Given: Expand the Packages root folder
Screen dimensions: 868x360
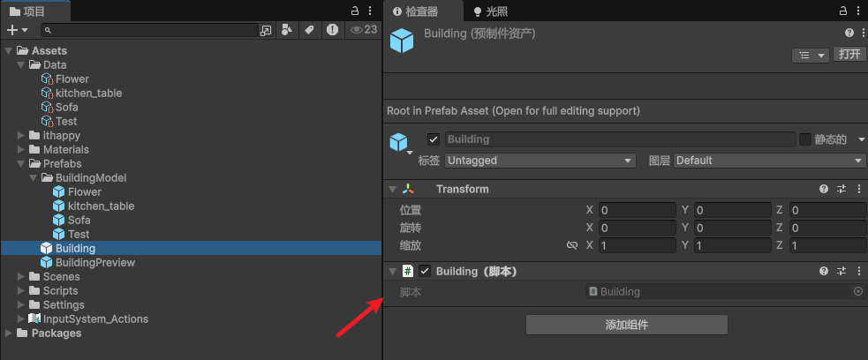Looking at the screenshot, I should (8, 333).
